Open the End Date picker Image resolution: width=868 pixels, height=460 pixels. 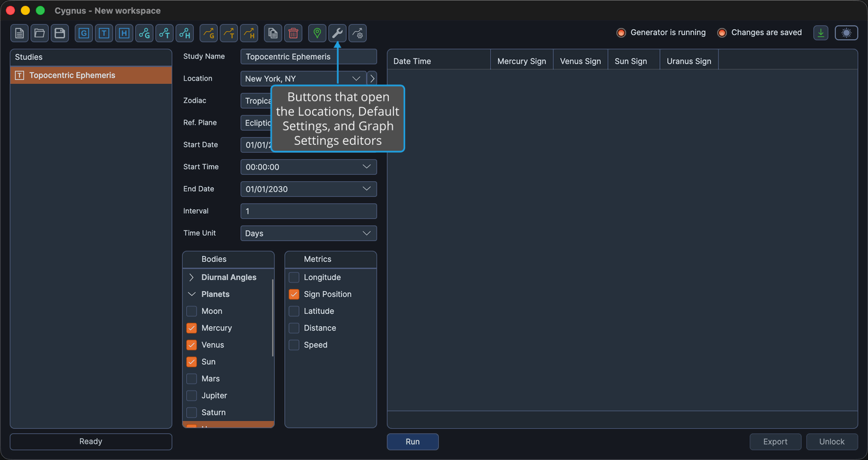click(x=309, y=189)
